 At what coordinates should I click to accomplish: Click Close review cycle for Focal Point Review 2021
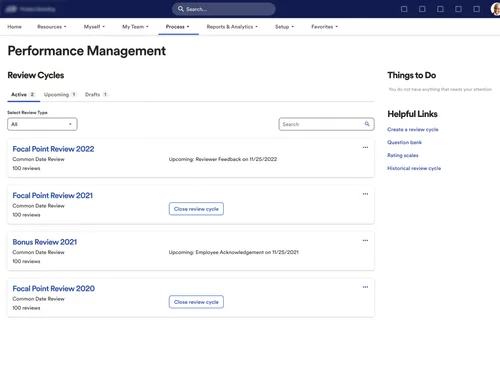196,209
